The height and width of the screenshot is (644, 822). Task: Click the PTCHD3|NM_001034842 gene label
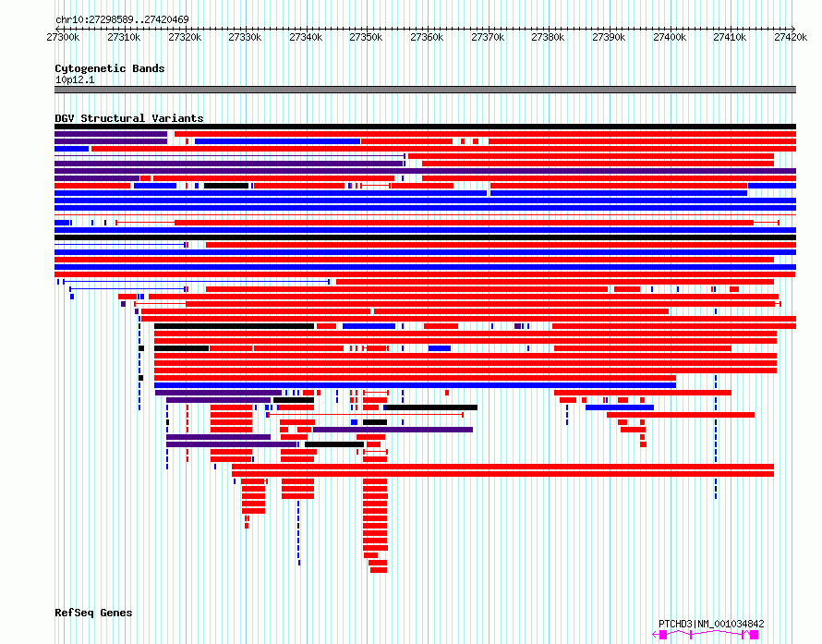pos(711,624)
